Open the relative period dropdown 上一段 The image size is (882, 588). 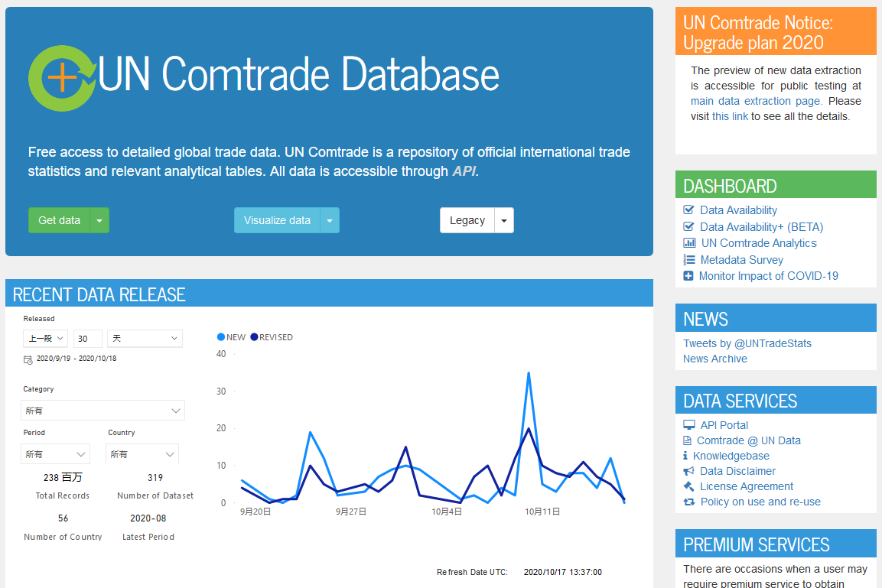point(46,339)
